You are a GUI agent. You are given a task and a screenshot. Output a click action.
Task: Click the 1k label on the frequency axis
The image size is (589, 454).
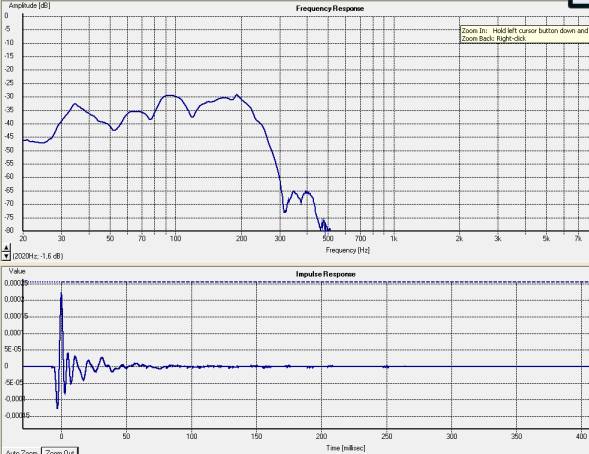pos(393,238)
